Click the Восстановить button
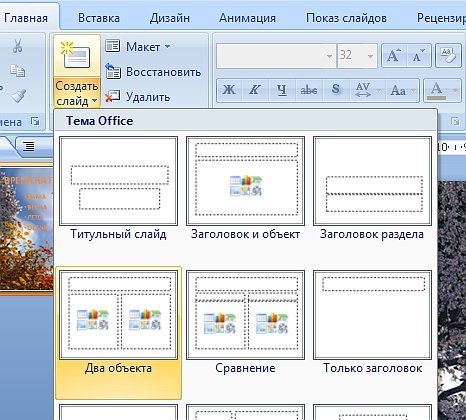466x420 pixels. tap(153, 72)
